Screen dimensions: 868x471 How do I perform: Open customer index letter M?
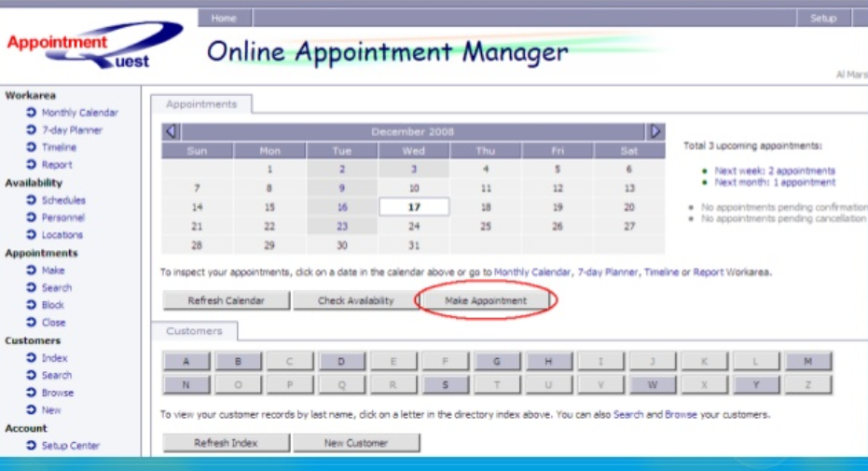click(807, 362)
